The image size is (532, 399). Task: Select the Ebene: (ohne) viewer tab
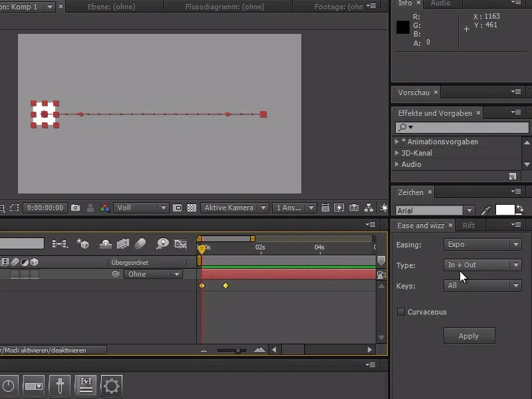111,7
